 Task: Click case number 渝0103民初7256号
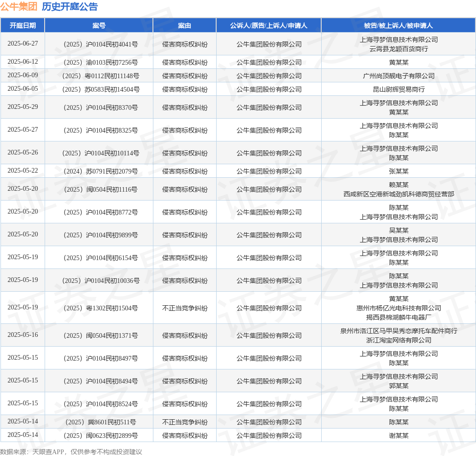(100, 62)
